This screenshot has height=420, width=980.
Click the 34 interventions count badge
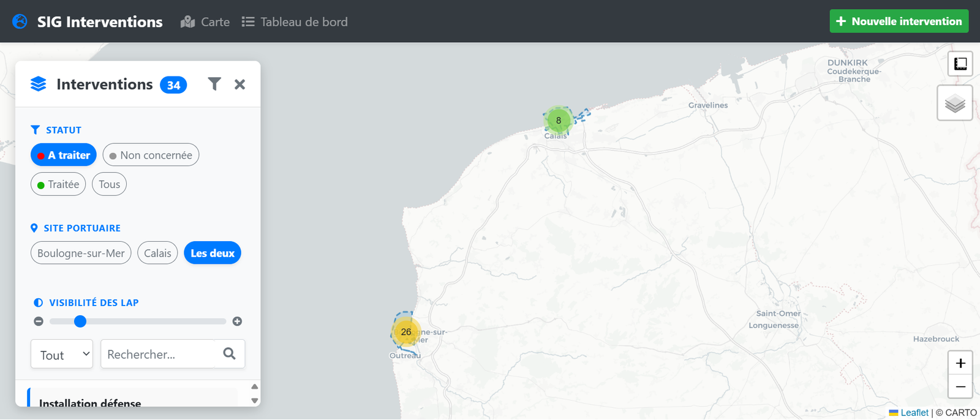173,85
